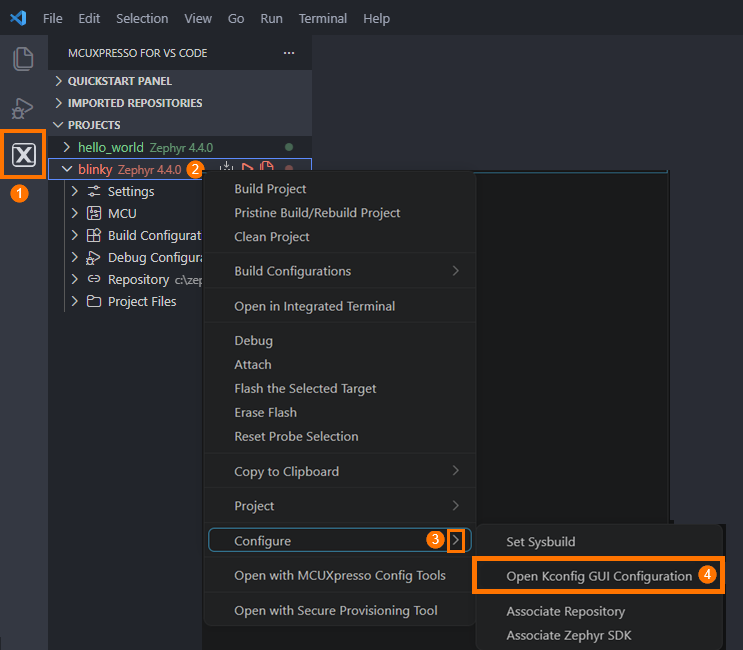Choose Associate Zephyr SDK in submenu

click(599, 635)
